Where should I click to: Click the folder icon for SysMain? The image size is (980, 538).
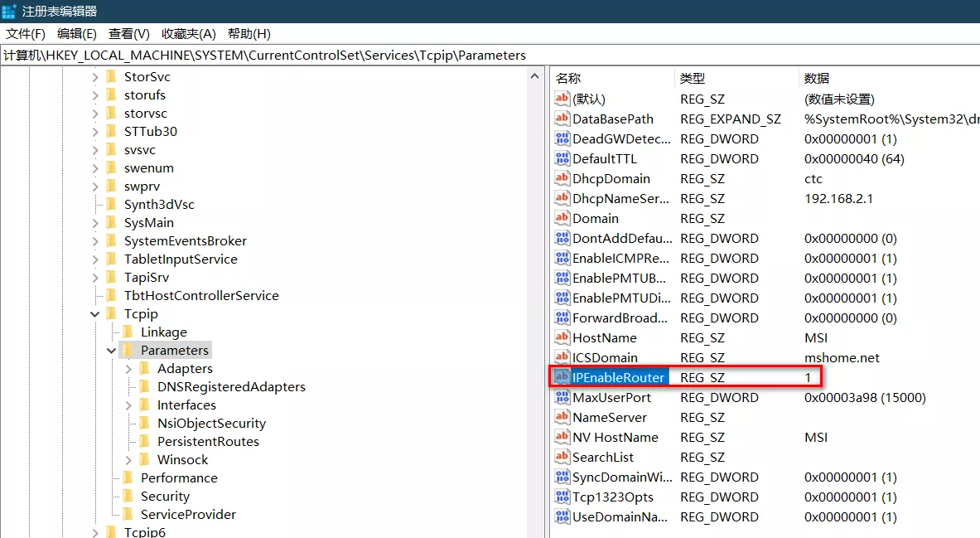[x=111, y=222]
